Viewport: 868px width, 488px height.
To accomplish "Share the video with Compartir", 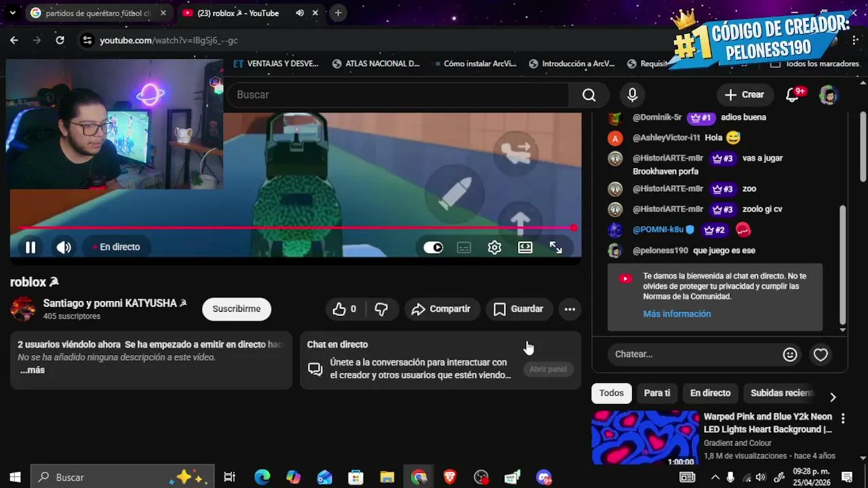I will tap(441, 309).
